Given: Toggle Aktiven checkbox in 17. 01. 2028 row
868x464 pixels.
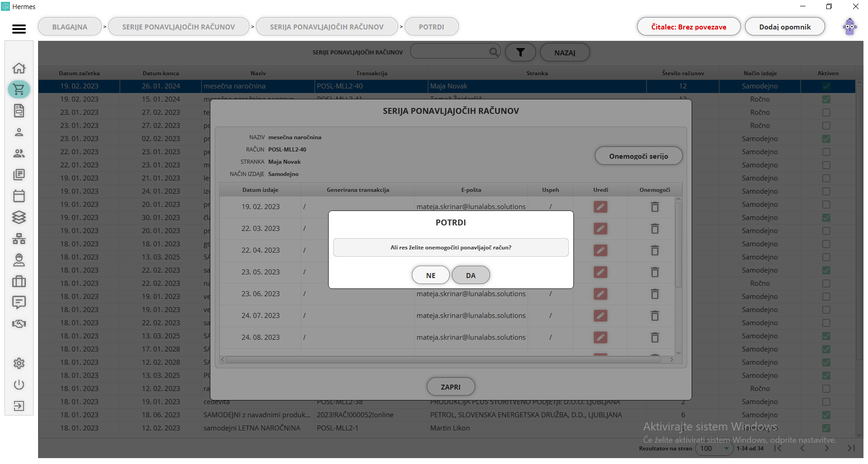Looking at the screenshot, I should click(826, 349).
